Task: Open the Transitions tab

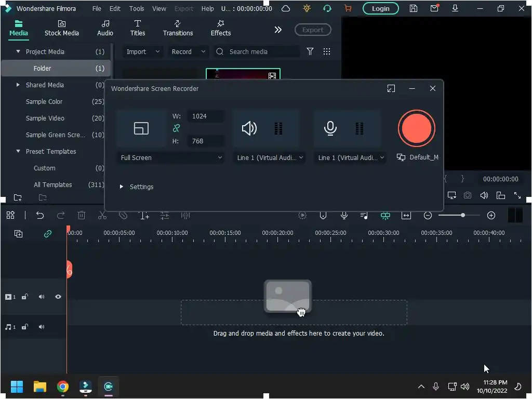Action: click(x=178, y=29)
